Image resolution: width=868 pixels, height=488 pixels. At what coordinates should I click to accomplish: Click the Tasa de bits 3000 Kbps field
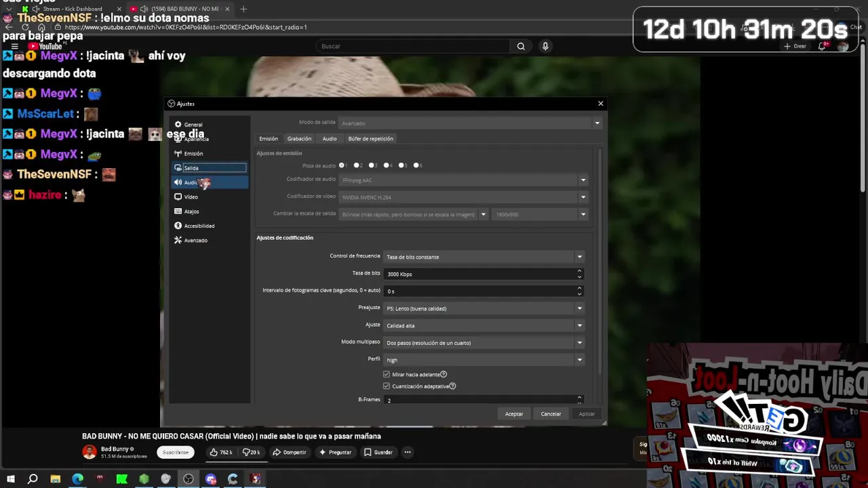click(x=484, y=274)
